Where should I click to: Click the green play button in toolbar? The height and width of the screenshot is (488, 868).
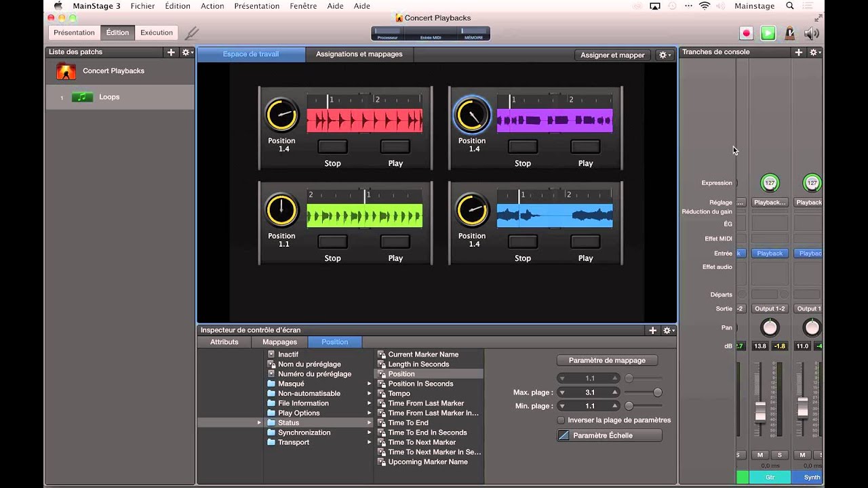tap(768, 33)
